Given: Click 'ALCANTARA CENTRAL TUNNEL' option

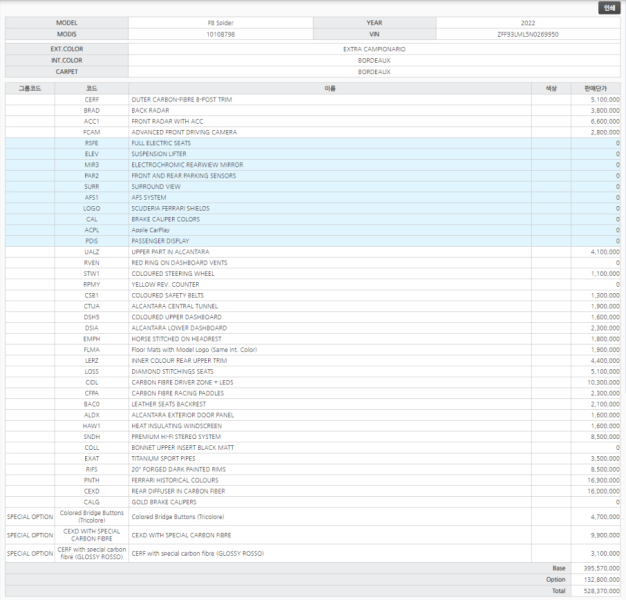Looking at the screenshot, I should (x=174, y=306).
